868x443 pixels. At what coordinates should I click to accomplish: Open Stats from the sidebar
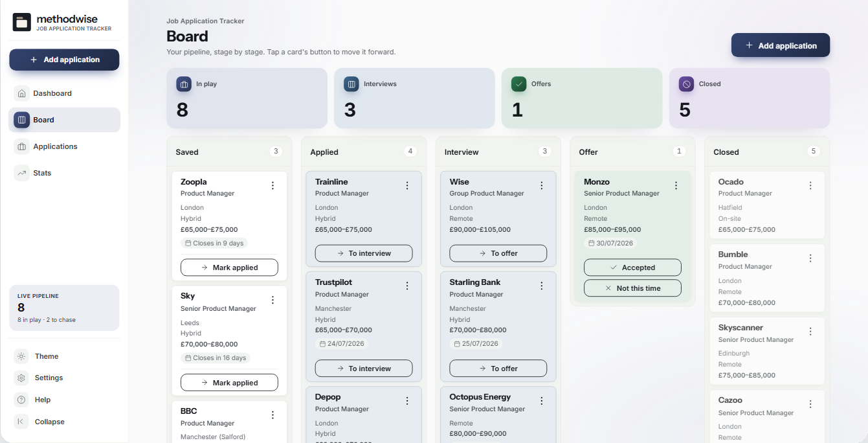tap(64, 173)
